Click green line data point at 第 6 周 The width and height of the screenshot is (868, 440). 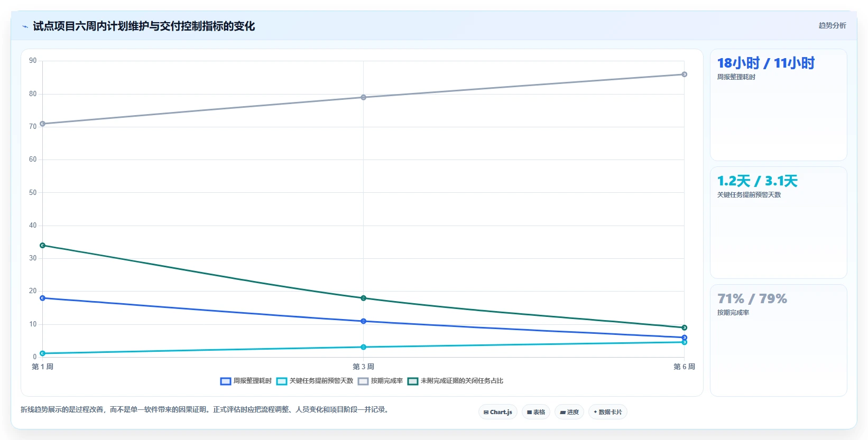tap(684, 327)
